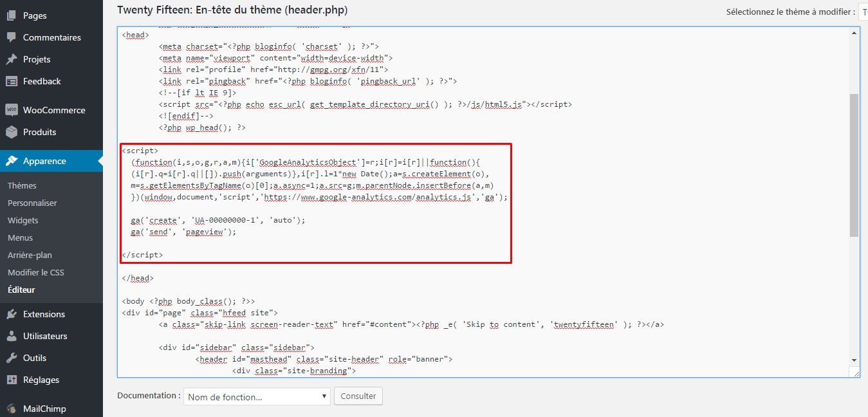Screen dimensions: 868x417
Task: Click the Produits box icon
Action: click(x=12, y=132)
